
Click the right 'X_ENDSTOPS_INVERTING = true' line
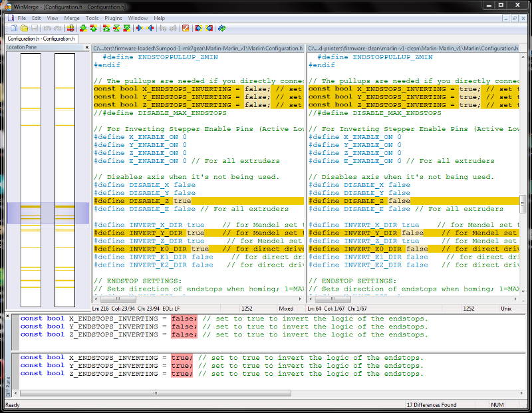(414, 89)
